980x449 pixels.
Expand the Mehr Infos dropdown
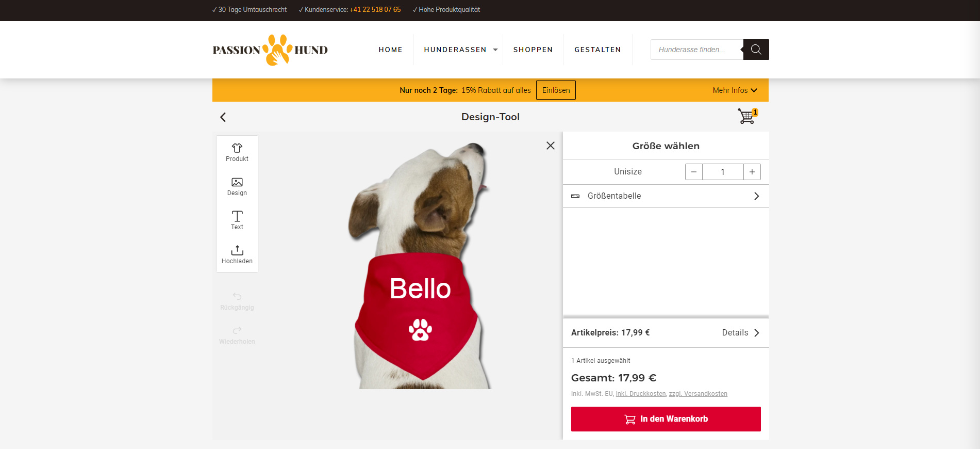735,90
